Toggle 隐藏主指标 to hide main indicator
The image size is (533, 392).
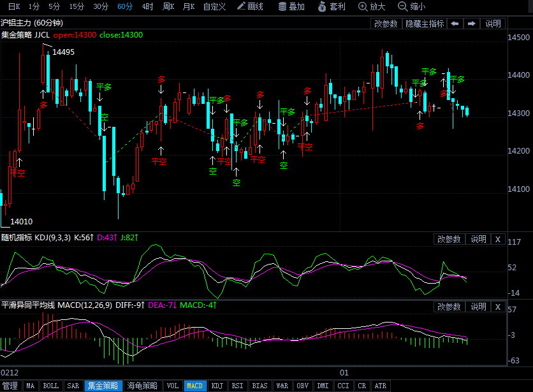click(x=425, y=24)
